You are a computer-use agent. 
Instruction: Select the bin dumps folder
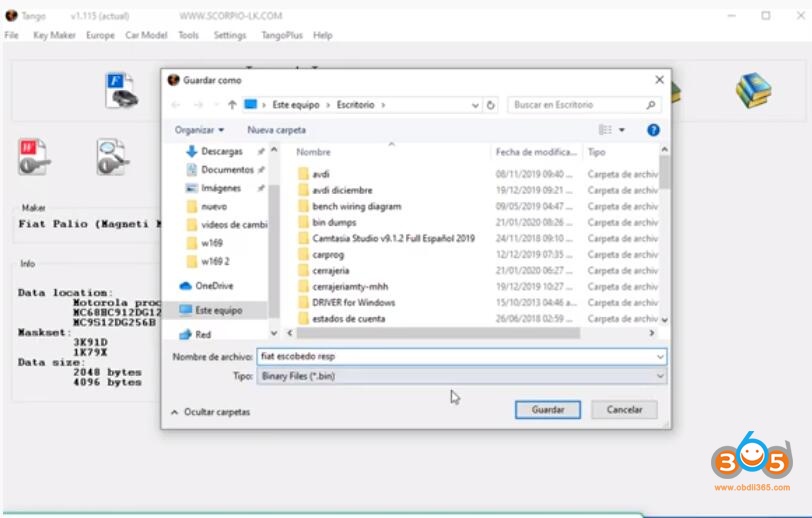click(x=334, y=222)
